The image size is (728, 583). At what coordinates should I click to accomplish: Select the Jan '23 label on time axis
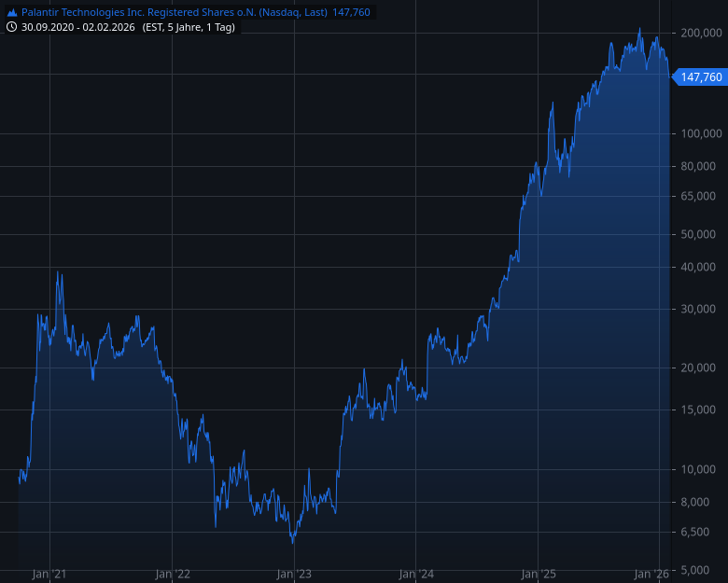(294, 574)
